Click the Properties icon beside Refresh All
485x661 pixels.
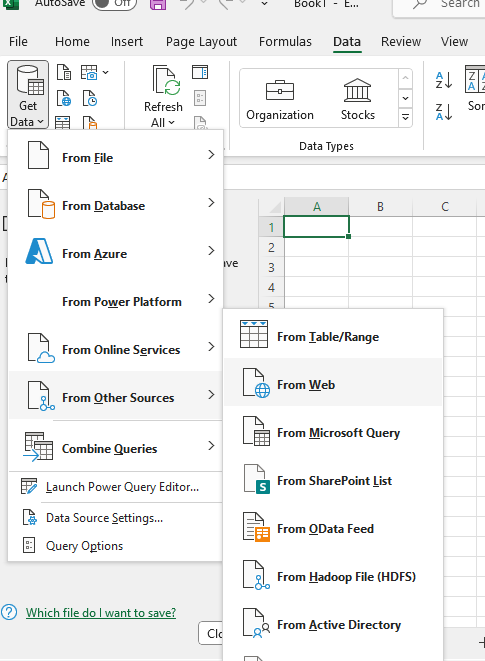(x=200, y=98)
